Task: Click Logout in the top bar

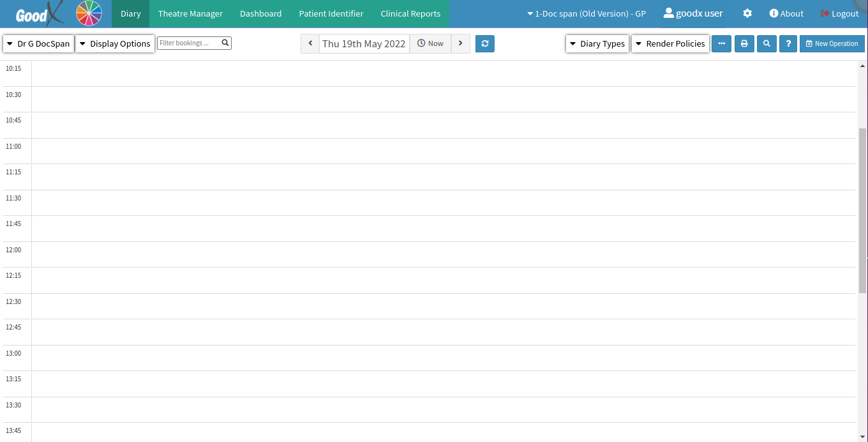Action: click(839, 13)
